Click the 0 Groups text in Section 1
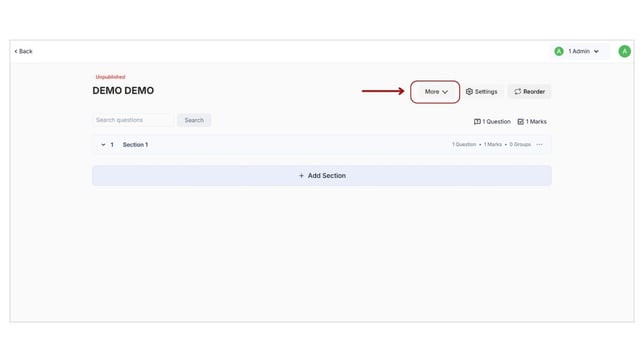Screen dimensions: 644x362 [520, 145]
